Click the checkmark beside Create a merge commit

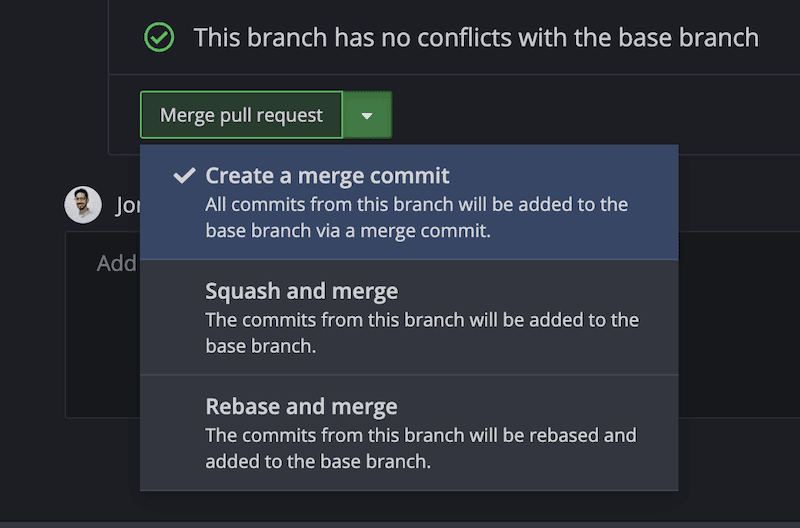pyautogui.click(x=183, y=176)
